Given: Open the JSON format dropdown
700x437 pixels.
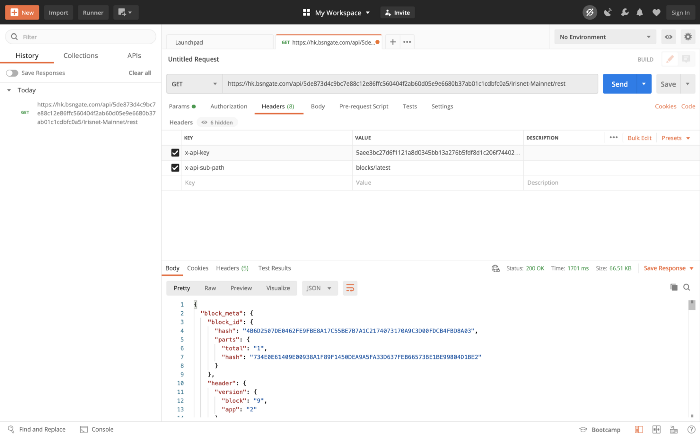Looking at the screenshot, I should 319,288.
